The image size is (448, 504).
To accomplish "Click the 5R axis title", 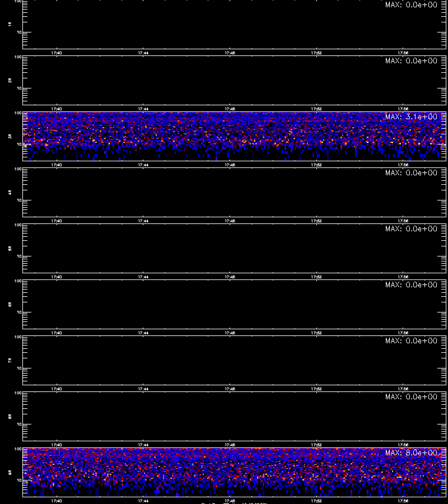I will pyautogui.click(x=10, y=249).
